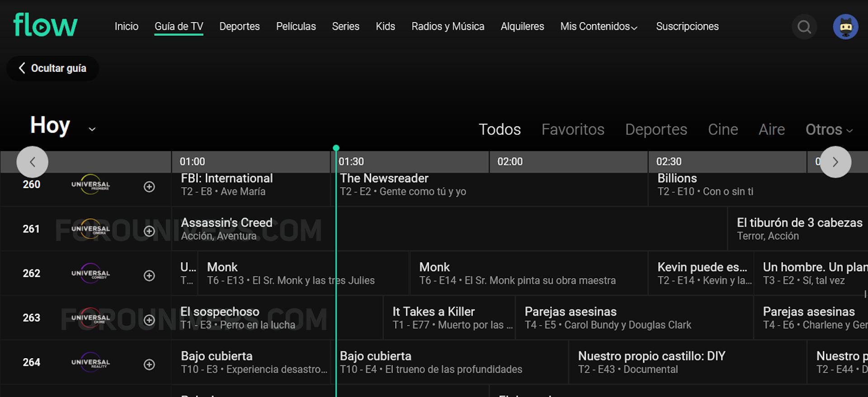The height and width of the screenshot is (397, 868).
Task: Open Suscripciones link
Action: click(x=687, y=27)
